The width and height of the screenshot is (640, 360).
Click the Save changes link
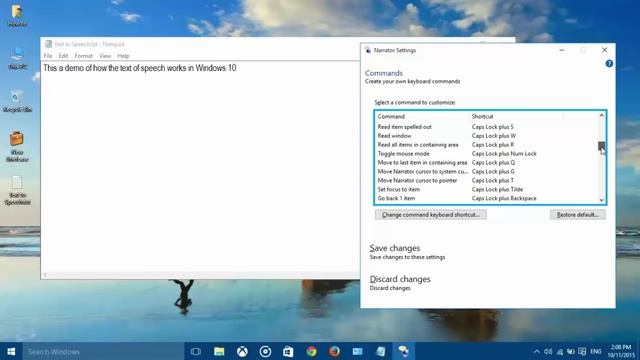click(x=395, y=248)
